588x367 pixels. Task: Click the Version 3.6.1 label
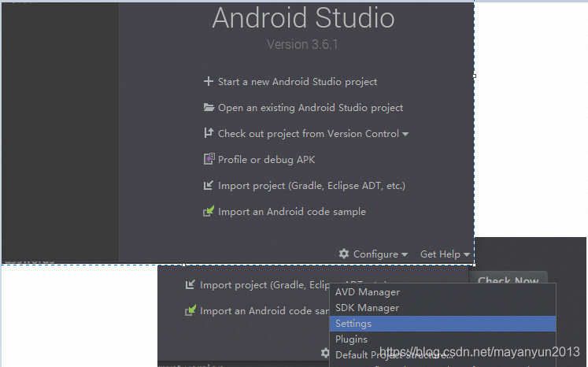coord(302,44)
